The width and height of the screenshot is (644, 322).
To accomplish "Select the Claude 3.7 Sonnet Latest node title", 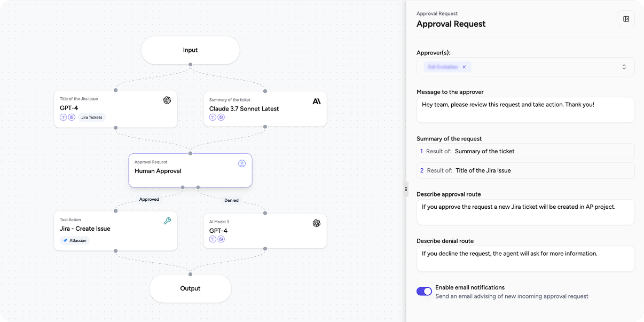I will click(244, 108).
